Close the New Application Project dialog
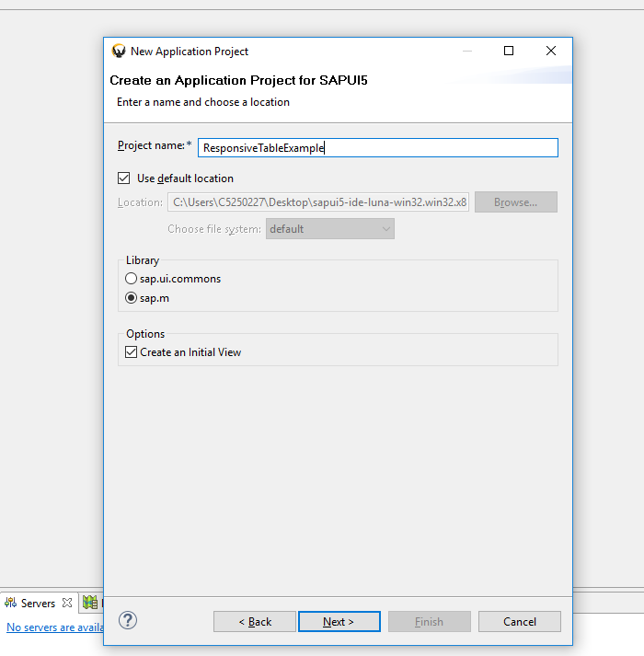The width and height of the screenshot is (644, 656). pyautogui.click(x=551, y=51)
